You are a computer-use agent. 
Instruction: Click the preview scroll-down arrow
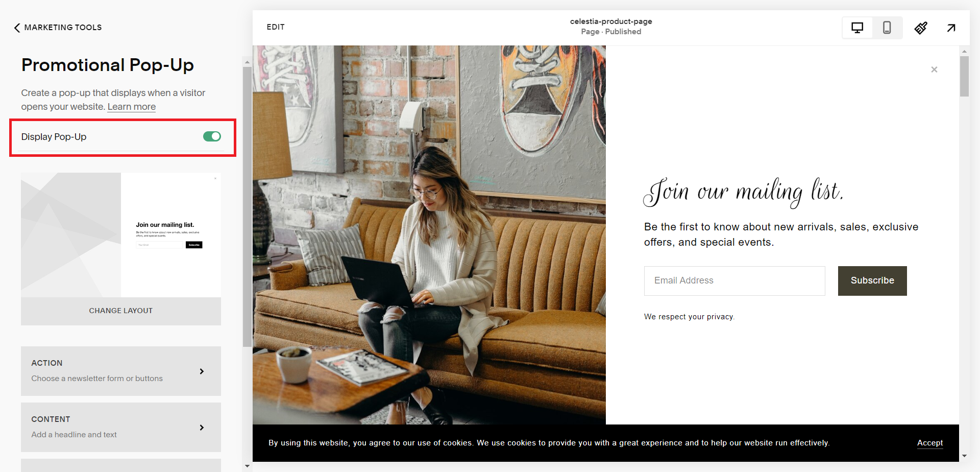pos(964,456)
